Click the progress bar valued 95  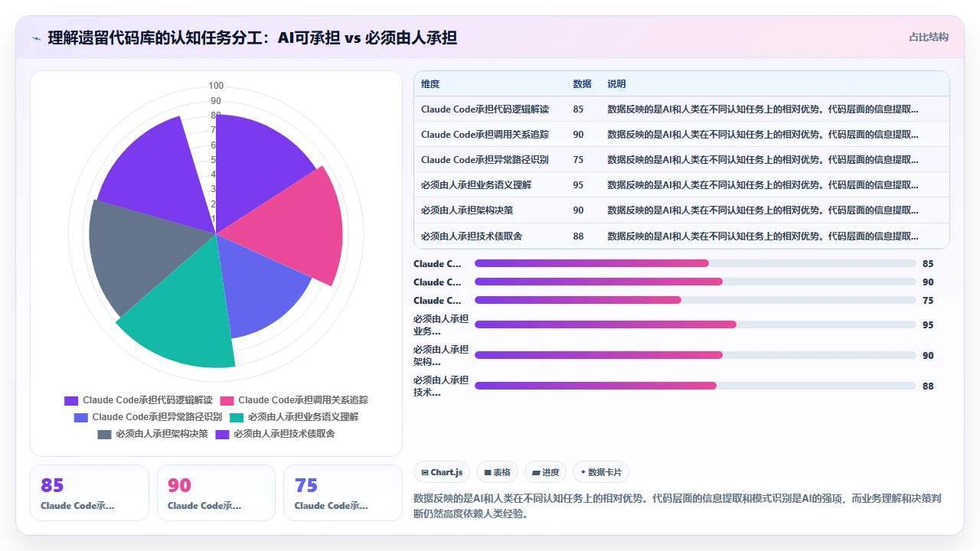(695, 324)
